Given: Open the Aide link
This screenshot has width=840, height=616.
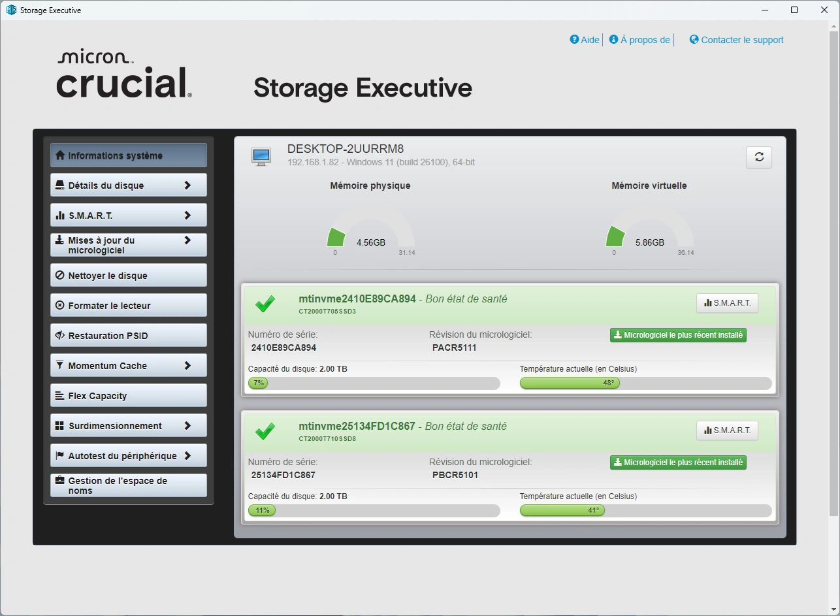Looking at the screenshot, I should point(585,40).
